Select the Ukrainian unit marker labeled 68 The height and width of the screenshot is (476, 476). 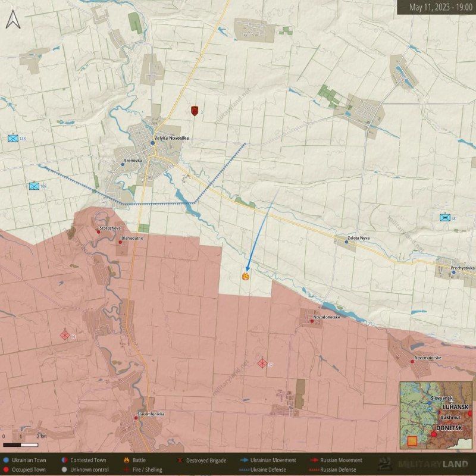tap(445, 218)
